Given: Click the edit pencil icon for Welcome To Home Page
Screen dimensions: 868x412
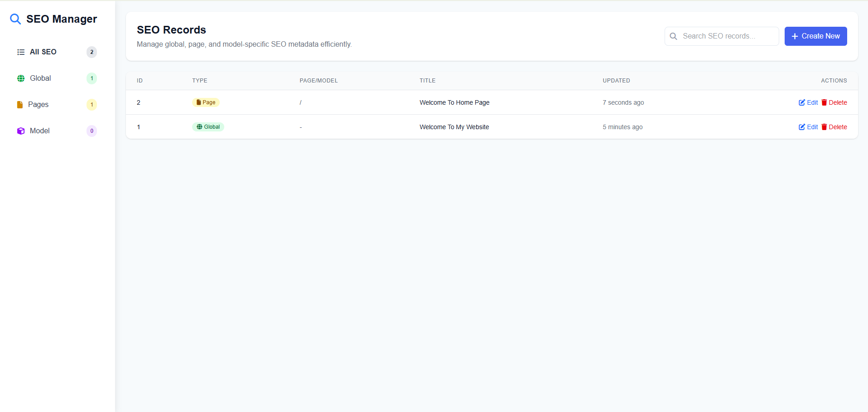Looking at the screenshot, I should pyautogui.click(x=802, y=102).
